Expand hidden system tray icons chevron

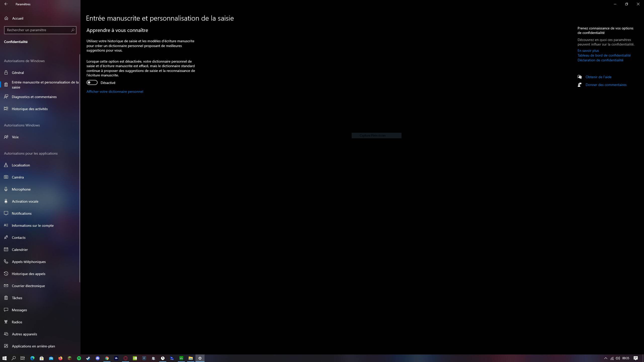pyautogui.click(x=606, y=358)
